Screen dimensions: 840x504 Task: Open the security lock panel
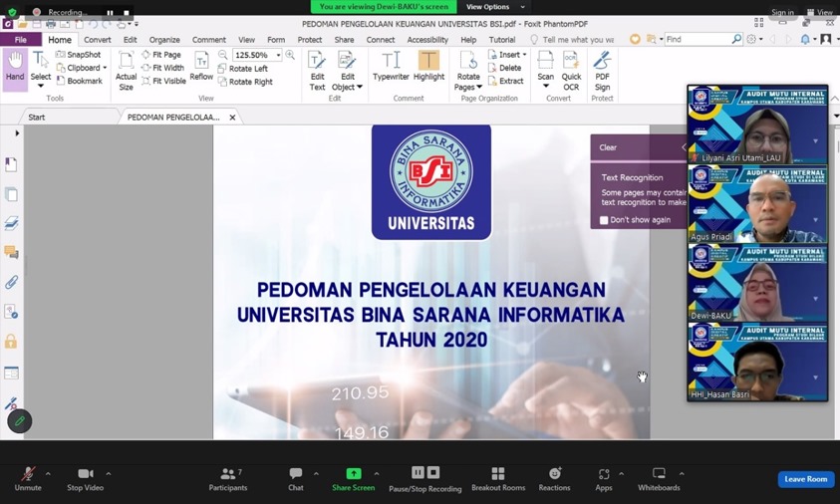click(11, 342)
